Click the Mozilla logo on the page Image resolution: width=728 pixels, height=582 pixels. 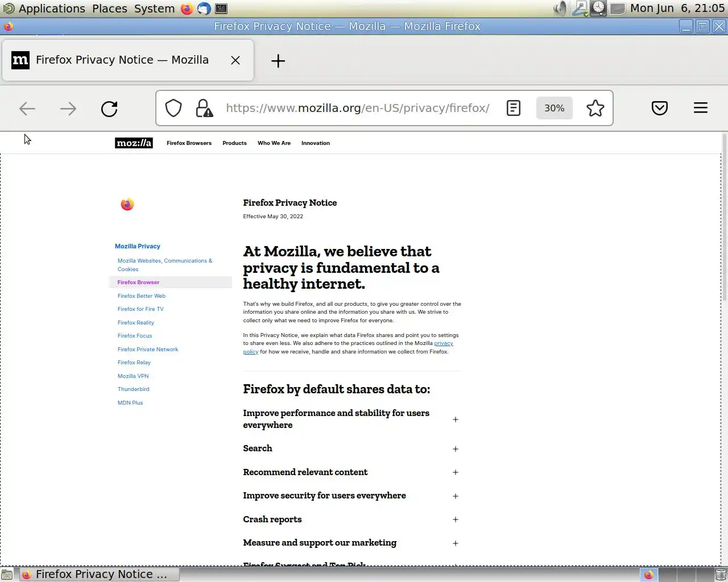pos(134,143)
